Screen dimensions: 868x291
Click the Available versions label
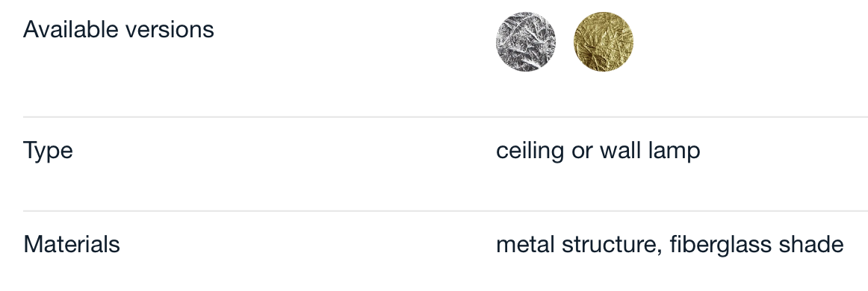click(x=119, y=29)
